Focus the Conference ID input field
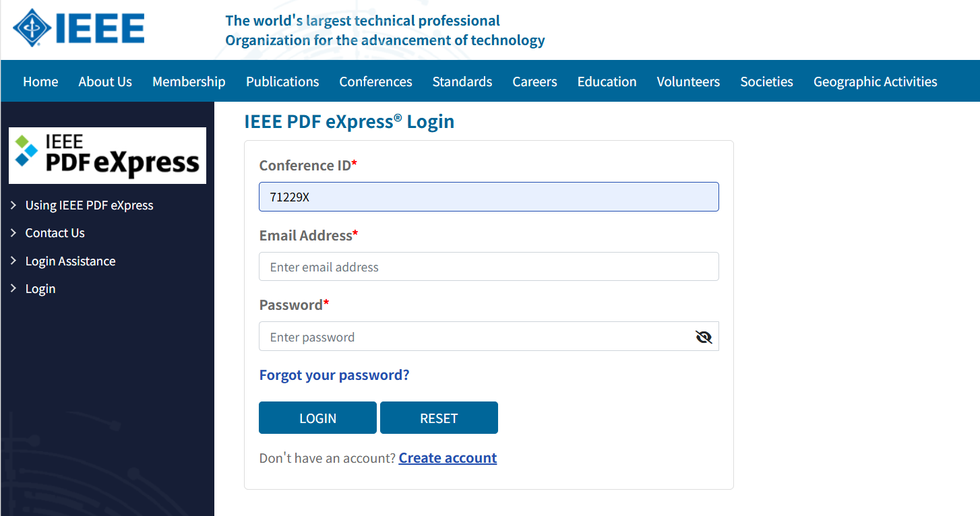The width and height of the screenshot is (980, 516). [x=489, y=197]
